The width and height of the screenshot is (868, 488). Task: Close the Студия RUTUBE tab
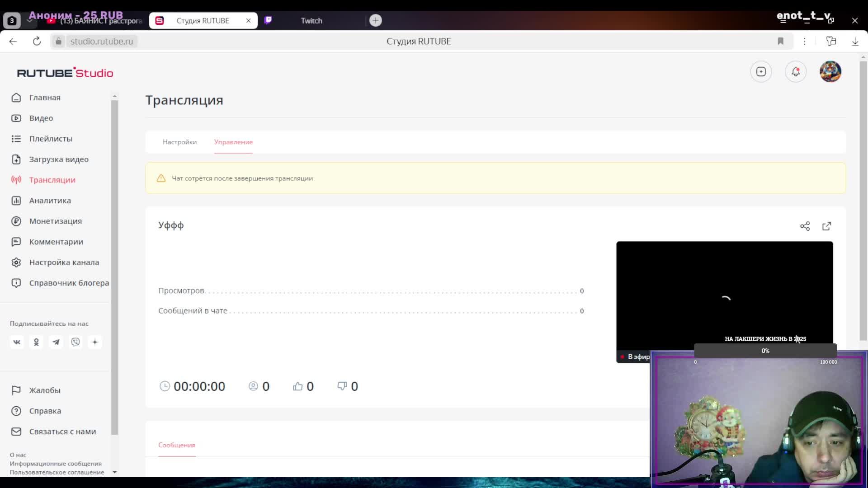248,21
